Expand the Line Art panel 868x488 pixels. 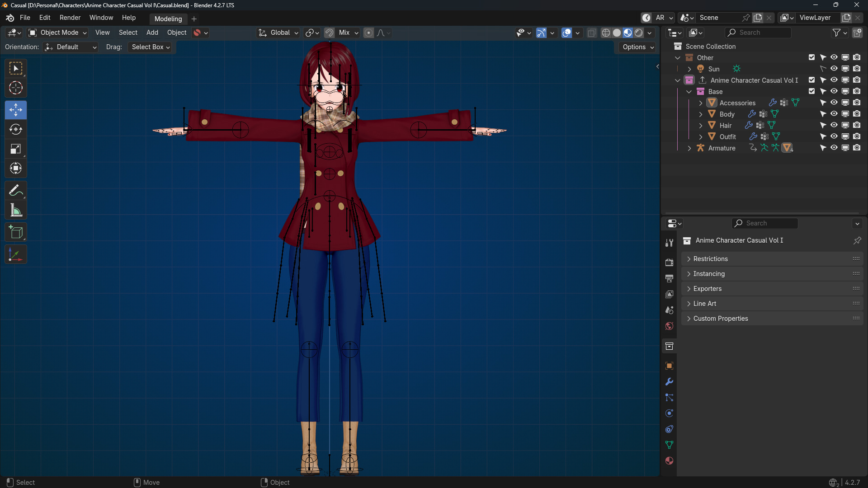click(772, 304)
